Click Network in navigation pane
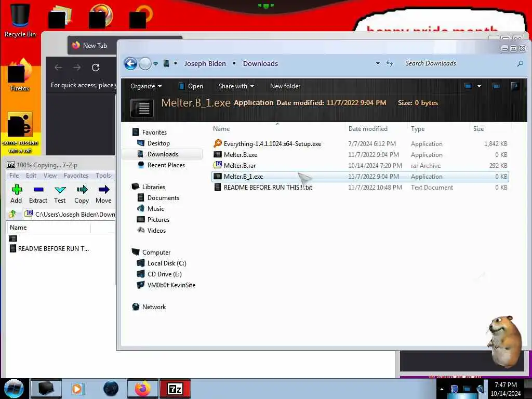 (154, 307)
